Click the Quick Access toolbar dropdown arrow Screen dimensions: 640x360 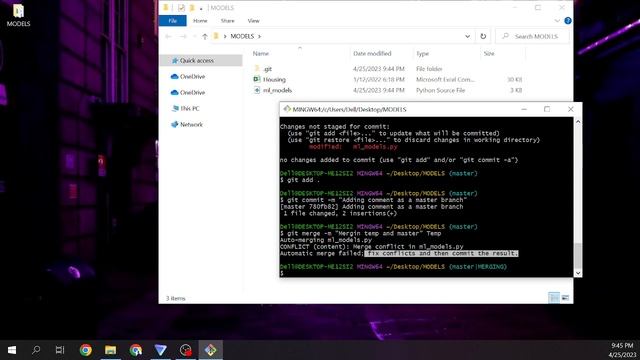pyautogui.click(x=201, y=8)
